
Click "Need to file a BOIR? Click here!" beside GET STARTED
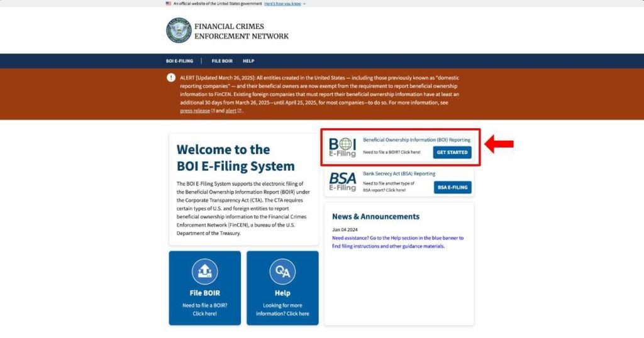pos(391,152)
